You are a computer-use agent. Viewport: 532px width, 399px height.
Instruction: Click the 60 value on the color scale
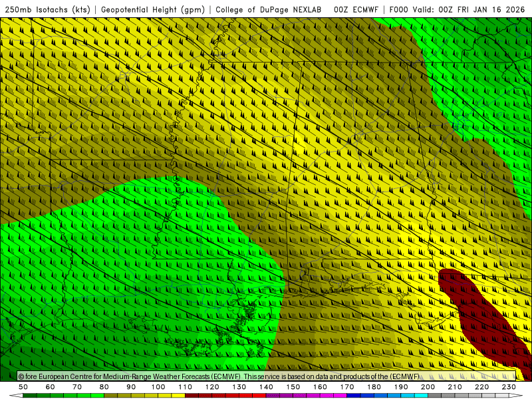click(x=51, y=387)
